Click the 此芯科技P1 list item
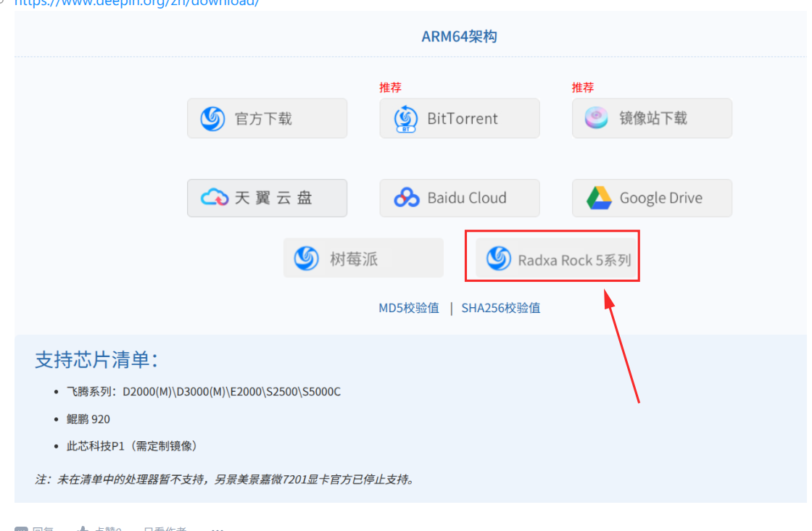This screenshot has width=812, height=531. tap(132, 446)
